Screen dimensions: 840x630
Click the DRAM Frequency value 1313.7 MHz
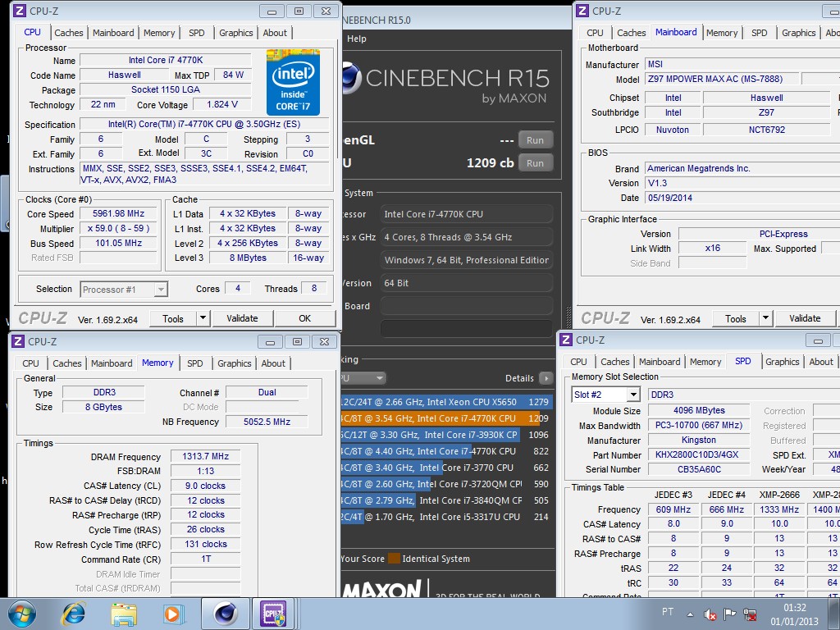(x=205, y=456)
